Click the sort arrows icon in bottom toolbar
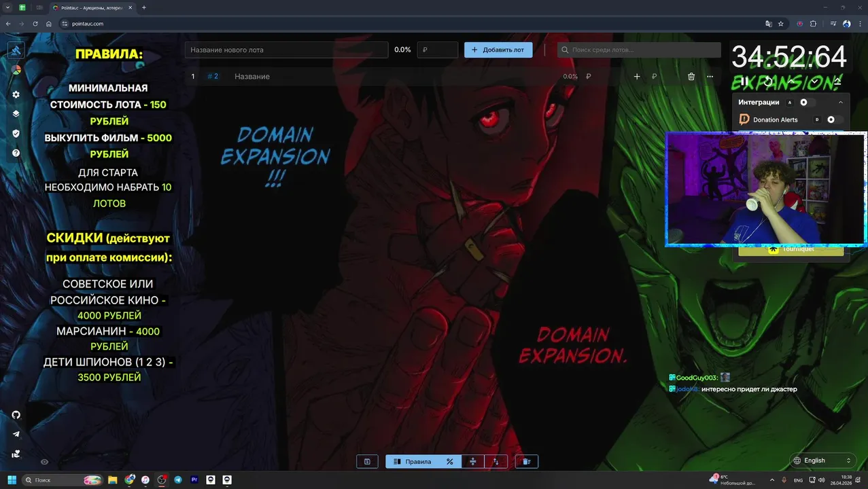The width and height of the screenshot is (868, 489). [x=496, y=462]
